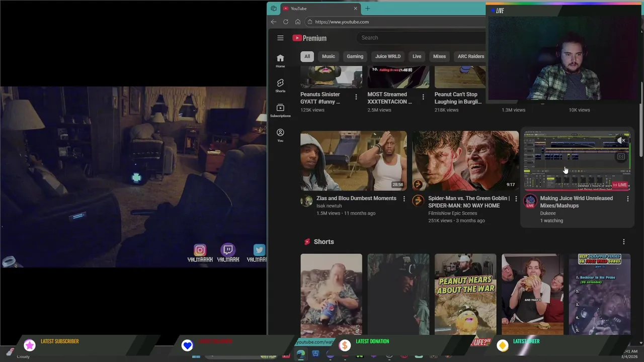The height and width of the screenshot is (362, 644).
Task: Open the YouTube hamburger guide menu
Action: tap(280, 38)
